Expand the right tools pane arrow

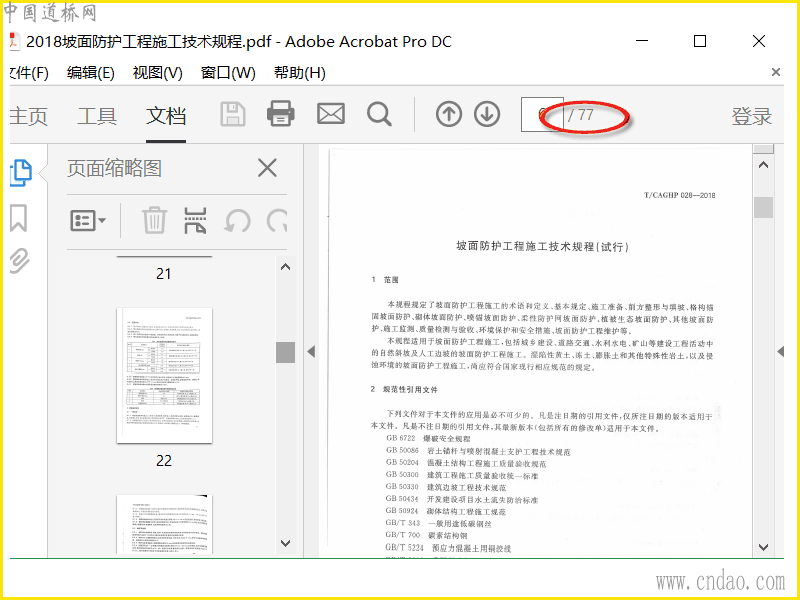pos(780,351)
